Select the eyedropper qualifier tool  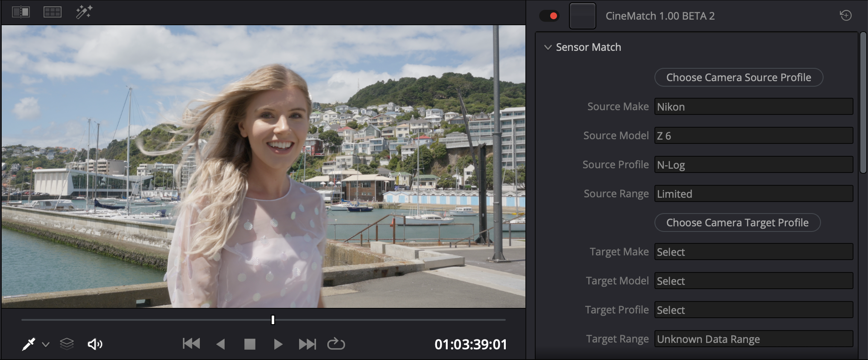[29, 344]
